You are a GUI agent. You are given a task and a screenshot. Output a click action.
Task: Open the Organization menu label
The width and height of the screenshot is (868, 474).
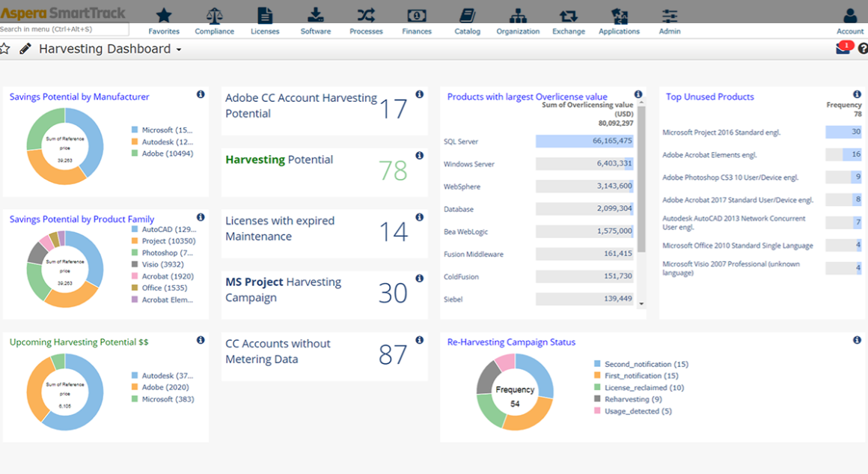click(518, 31)
